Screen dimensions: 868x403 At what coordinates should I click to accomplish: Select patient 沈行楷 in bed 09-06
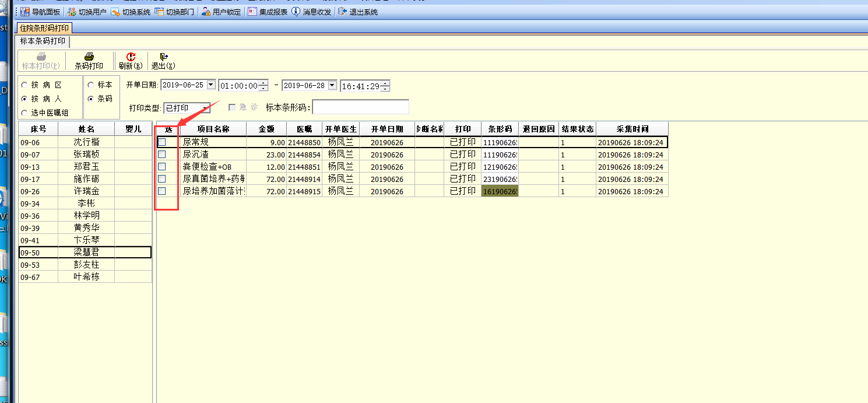point(85,142)
